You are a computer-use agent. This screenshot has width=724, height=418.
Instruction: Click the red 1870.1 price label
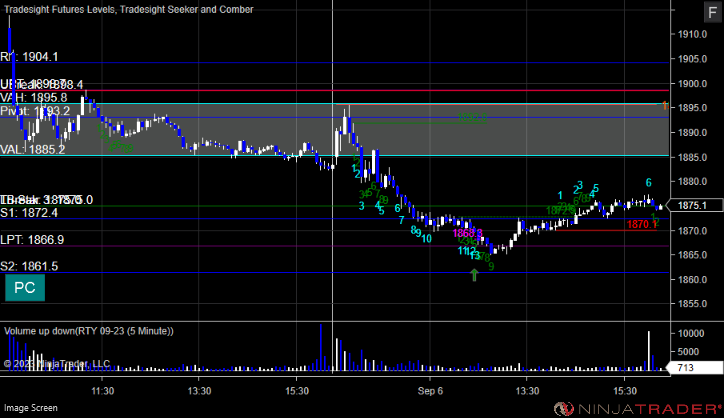(x=642, y=224)
